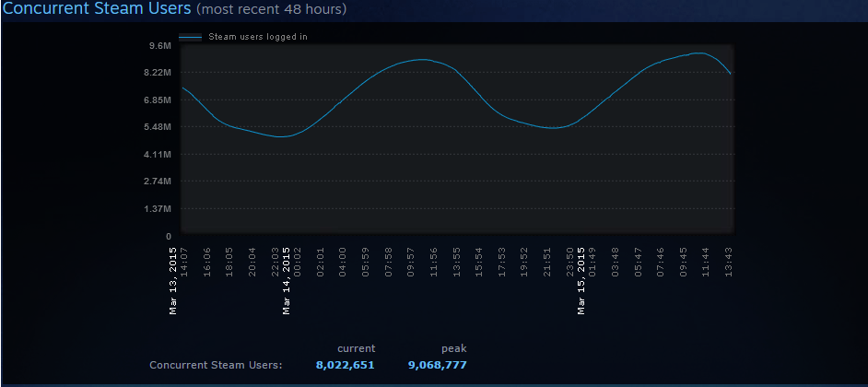This screenshot has width=868, height=387.
Task: Click the 19:52 time label
Action: click(x=524, y=262)
